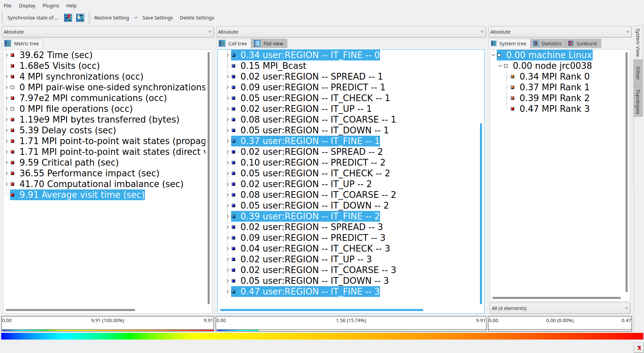
Task: Open the Plugins menu
Action: click(51, 6)
